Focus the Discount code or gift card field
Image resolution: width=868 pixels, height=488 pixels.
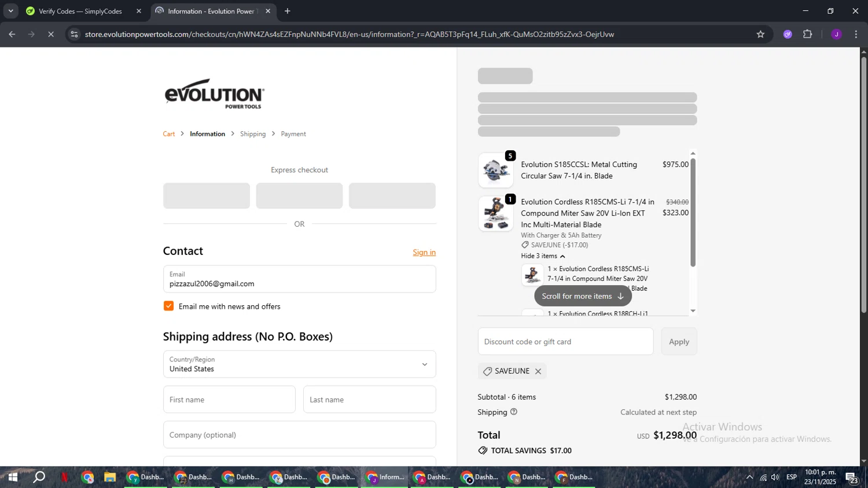pyautogui.click(x=565, y=342)
